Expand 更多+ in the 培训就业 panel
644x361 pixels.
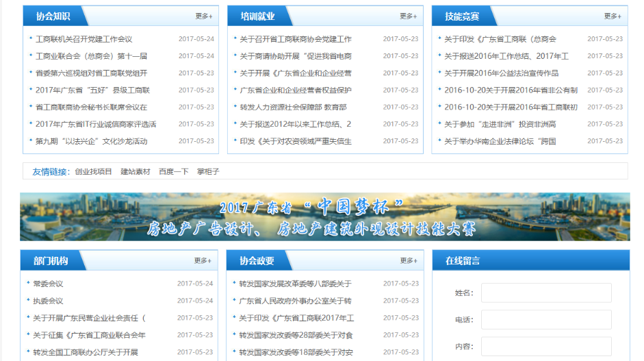coord(408,16)
